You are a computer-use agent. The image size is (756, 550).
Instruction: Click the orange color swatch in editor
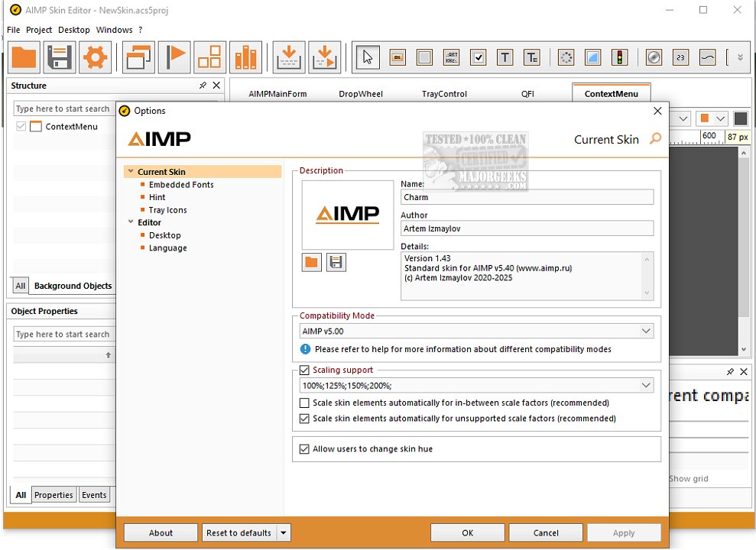click(705, 118)
